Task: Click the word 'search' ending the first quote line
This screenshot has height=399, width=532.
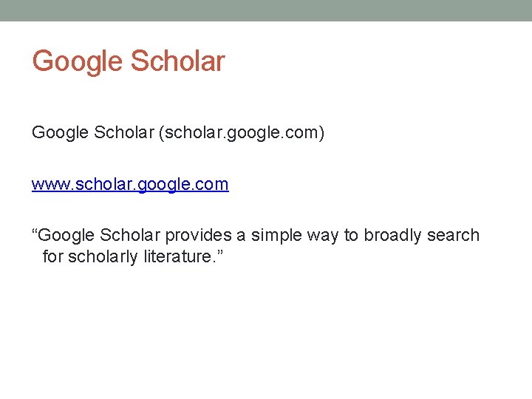Action: (454, 236)
